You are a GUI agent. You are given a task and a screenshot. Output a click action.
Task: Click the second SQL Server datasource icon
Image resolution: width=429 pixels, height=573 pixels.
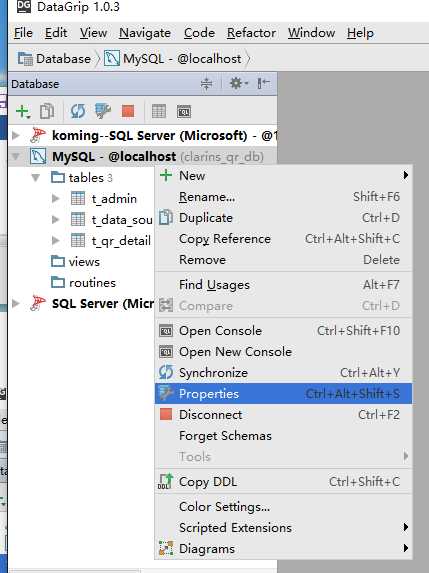click(x=38, y=303)
